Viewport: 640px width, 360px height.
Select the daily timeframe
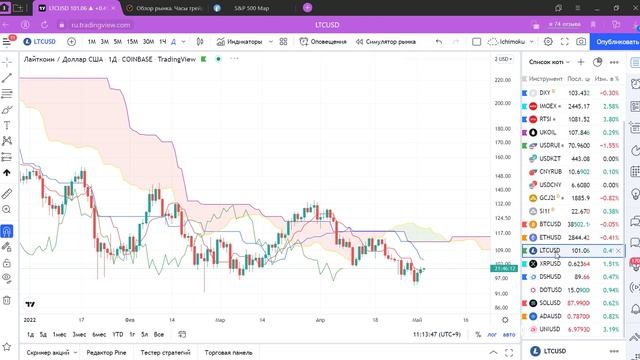(173, 42)
